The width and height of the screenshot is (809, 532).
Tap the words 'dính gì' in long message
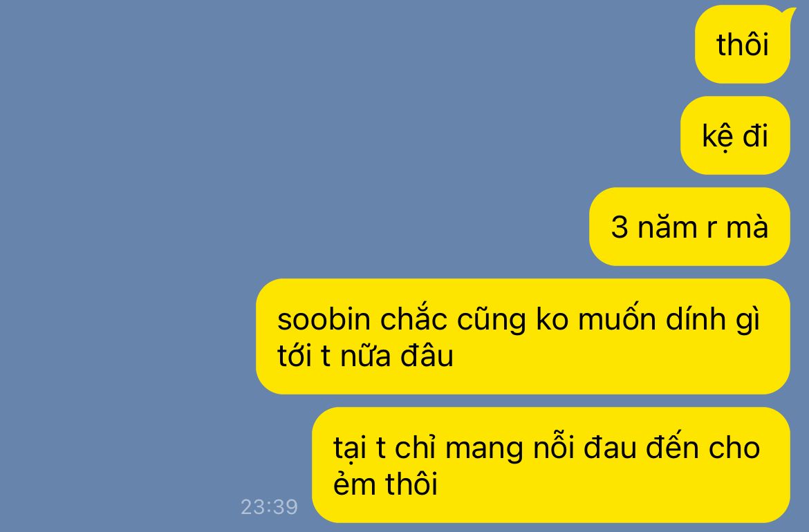tap(713, 320)
